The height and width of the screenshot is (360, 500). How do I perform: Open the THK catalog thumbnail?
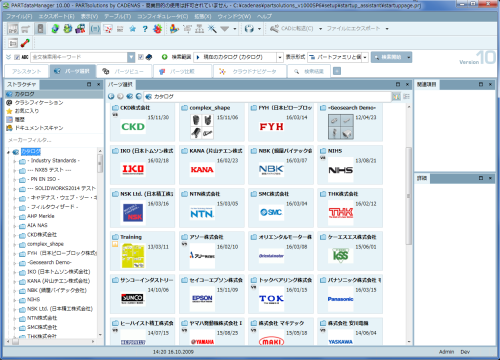coord(341,213)
